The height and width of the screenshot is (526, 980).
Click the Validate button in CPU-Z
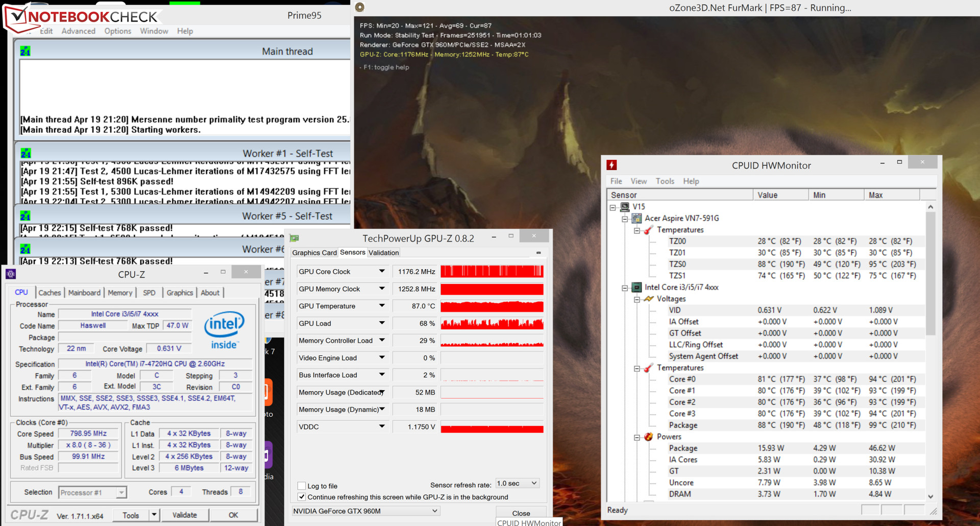[x=185, y=515]
